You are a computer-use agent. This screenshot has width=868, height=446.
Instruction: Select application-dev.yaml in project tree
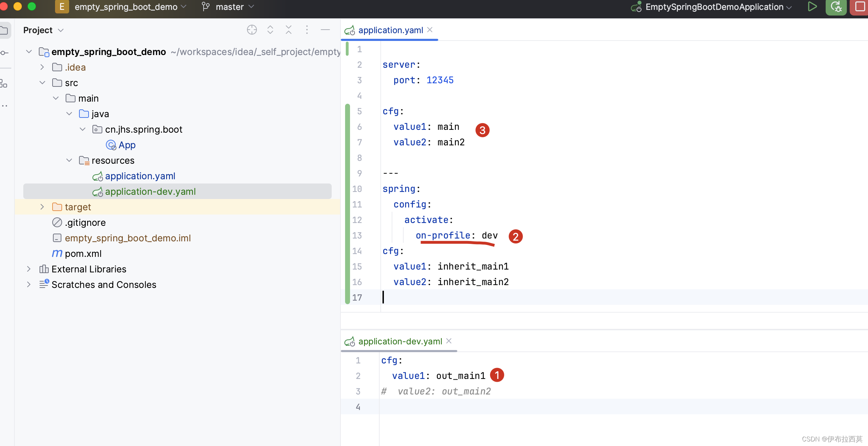[x=150, y=192]
